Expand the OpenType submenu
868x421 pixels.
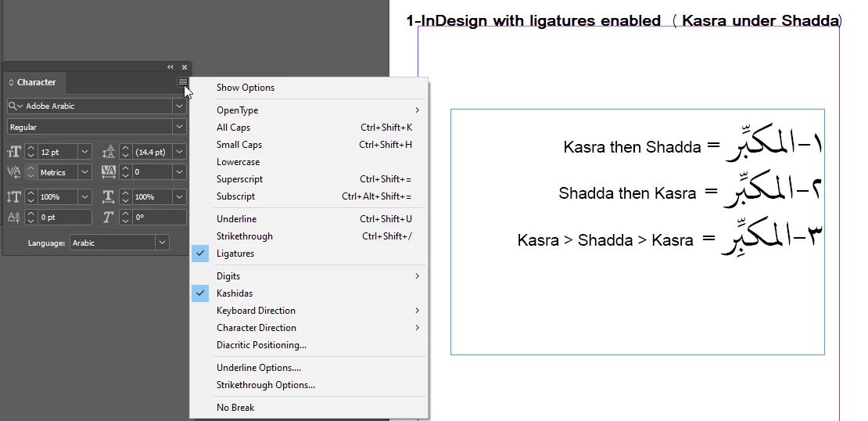click(x=309, y=110)
